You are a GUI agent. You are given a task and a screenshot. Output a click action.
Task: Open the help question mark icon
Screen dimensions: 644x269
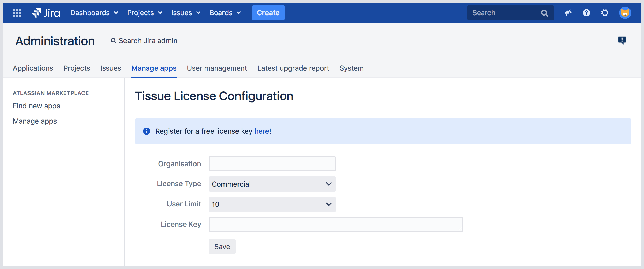586,13
